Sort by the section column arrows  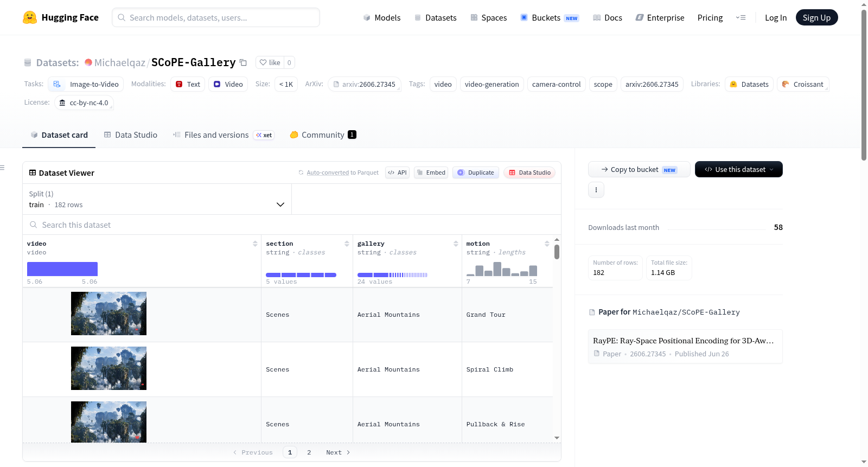coord(347,244)
